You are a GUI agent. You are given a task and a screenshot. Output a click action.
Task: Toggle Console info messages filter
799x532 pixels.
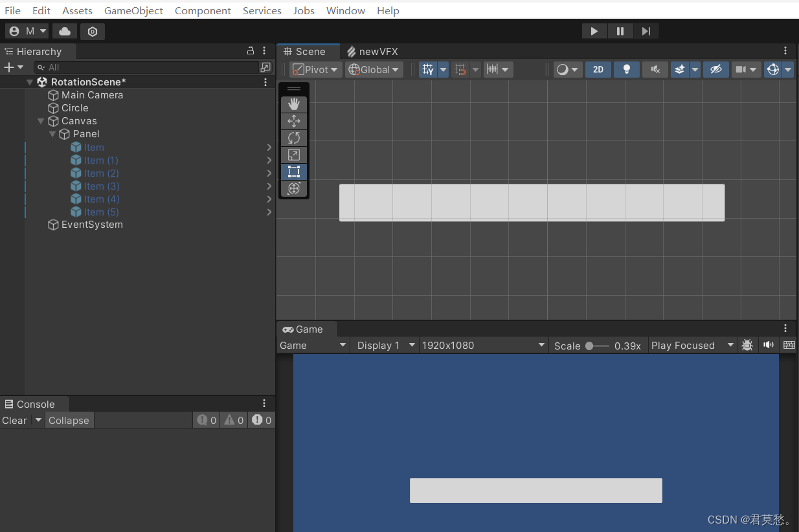pos(207,421)
